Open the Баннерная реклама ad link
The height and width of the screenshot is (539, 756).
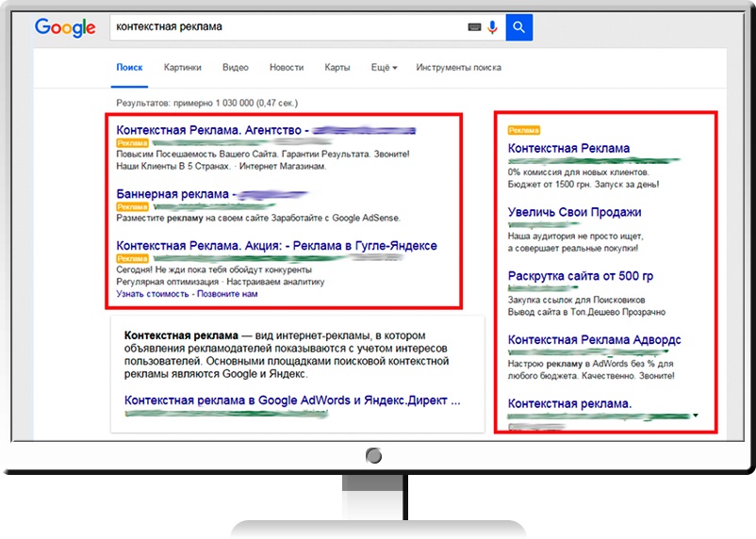(212, 194)
